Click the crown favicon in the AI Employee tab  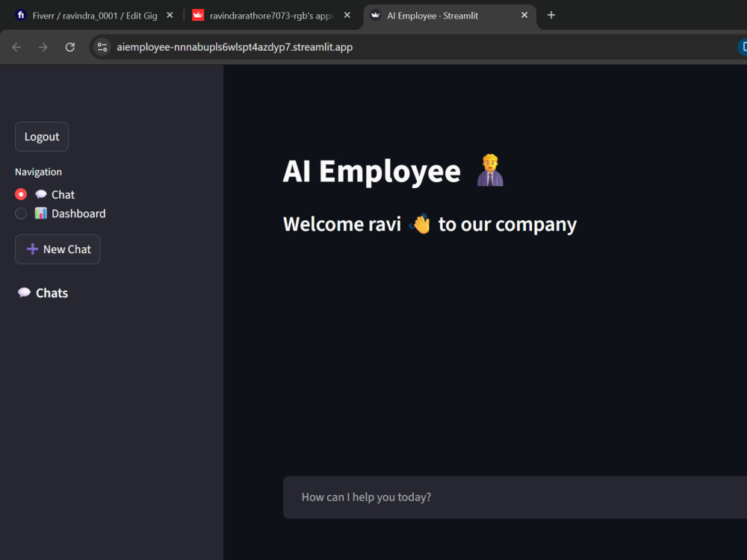(376, 15)
